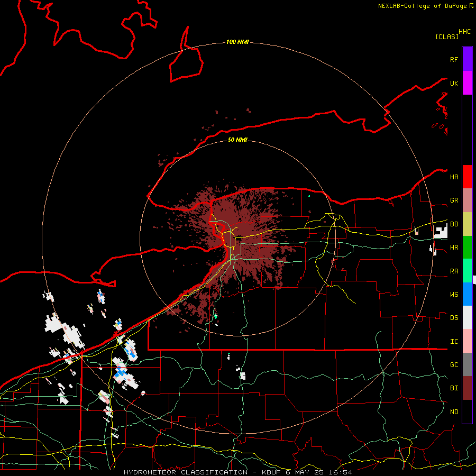476x476 pixels.
Task: Click the RF purple legend color swatch
Action: pyautogui.click(x=467, y=59)
